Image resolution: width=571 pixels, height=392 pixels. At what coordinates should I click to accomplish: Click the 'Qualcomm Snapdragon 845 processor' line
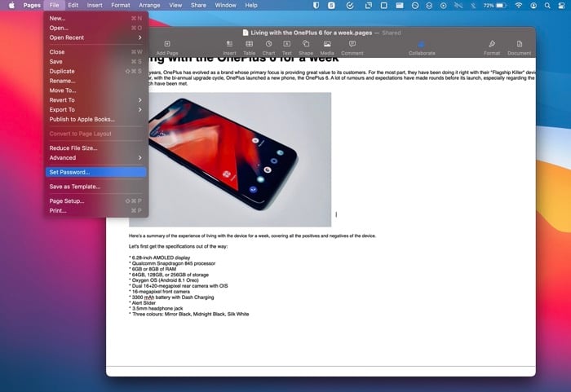[x=172, y=263]
